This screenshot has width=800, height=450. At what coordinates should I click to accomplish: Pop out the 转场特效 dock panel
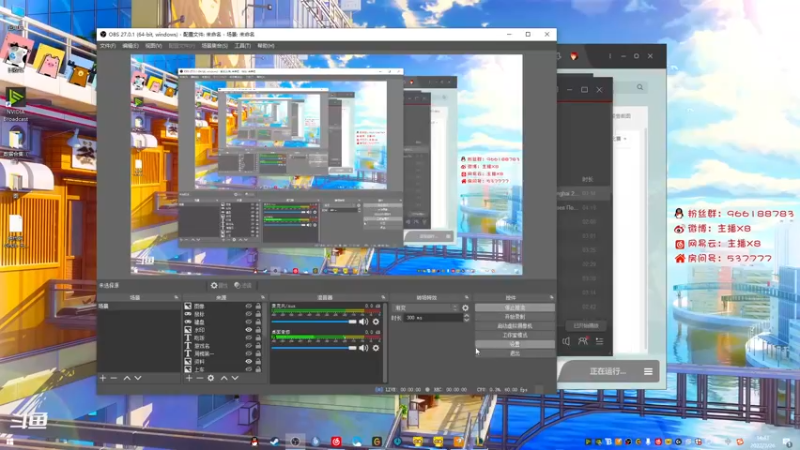click(x=466, y=297)
